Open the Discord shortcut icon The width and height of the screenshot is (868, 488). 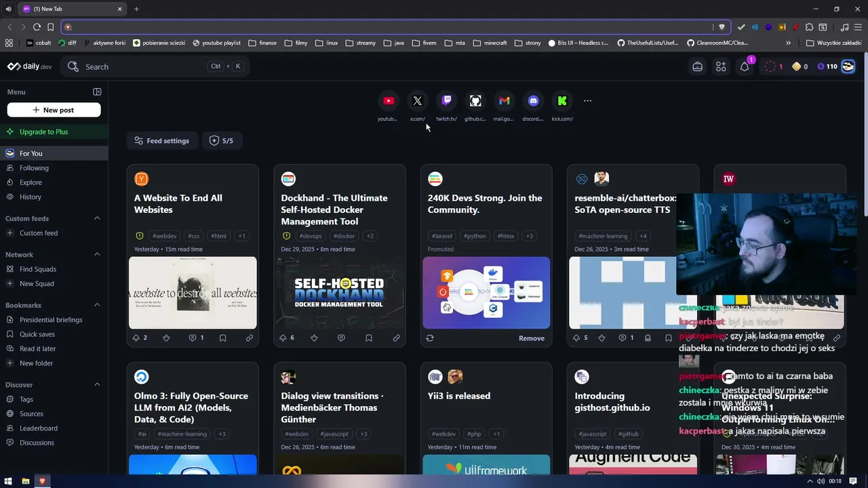click(x=533, y=101)
